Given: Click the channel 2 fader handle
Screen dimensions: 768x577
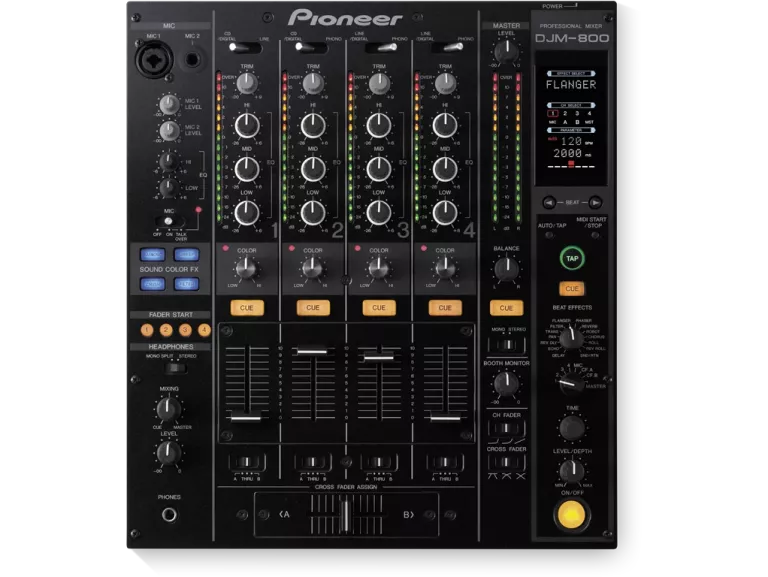Looking at the screenshot, I should [312, 351].
